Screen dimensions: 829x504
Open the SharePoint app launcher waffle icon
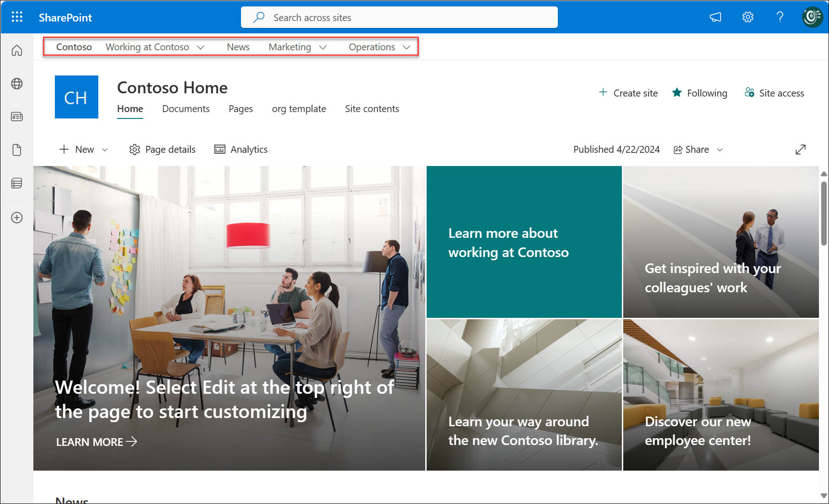[17, 17]
